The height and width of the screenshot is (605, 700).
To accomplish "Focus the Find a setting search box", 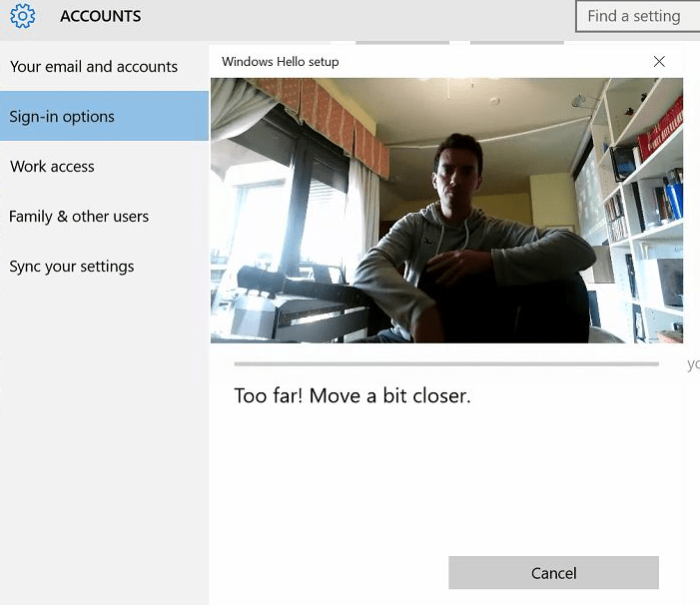I will pos(637,16).
